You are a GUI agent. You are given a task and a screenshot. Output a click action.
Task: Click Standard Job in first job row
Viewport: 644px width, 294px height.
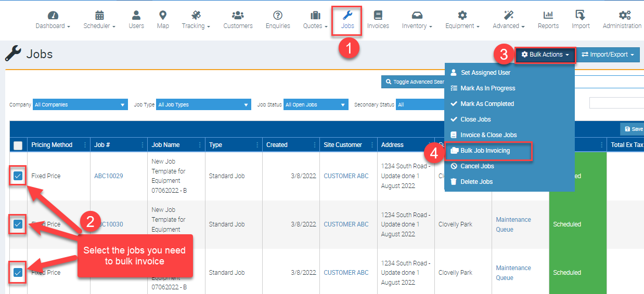[x=227, y=176]
